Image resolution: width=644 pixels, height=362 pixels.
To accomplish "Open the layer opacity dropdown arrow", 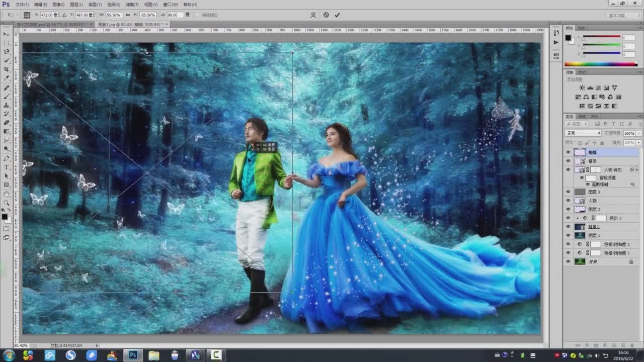I will click(639, 133).
